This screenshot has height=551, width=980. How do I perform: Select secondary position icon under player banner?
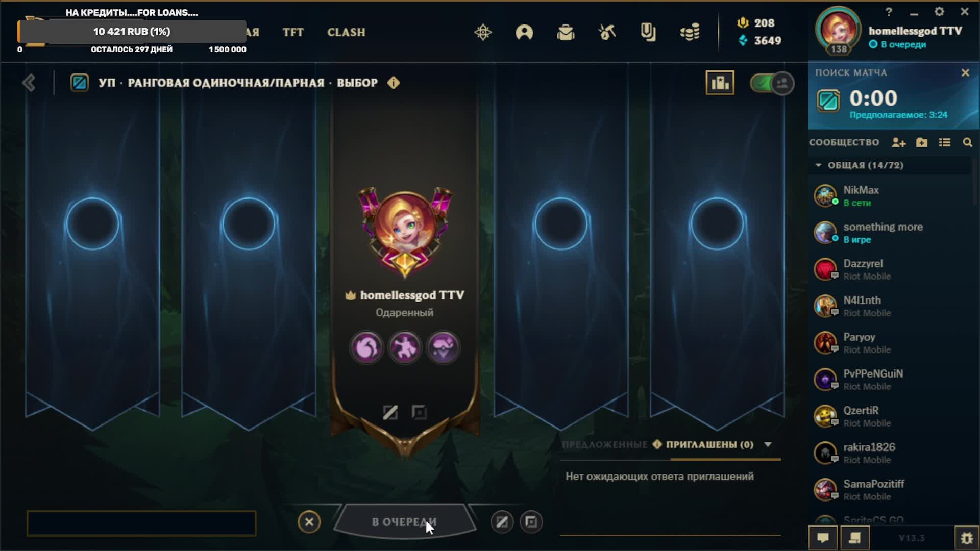[419, 412]
